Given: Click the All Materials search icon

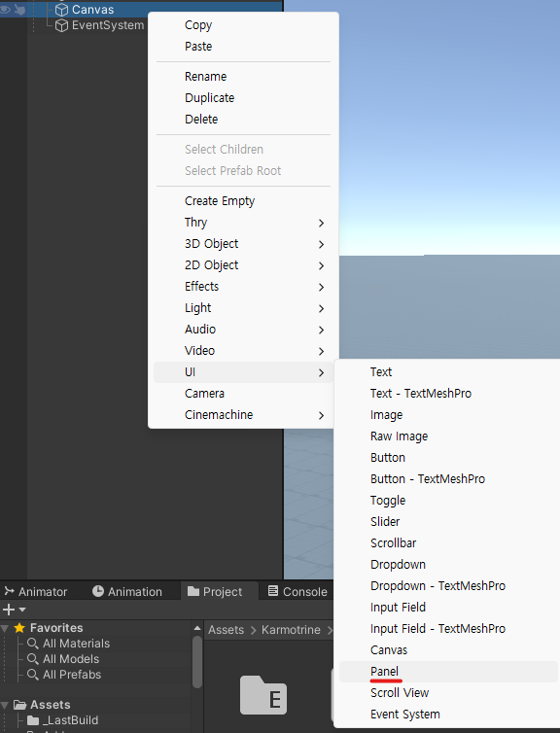Looking at the screenshot, I should pos(33,644).
